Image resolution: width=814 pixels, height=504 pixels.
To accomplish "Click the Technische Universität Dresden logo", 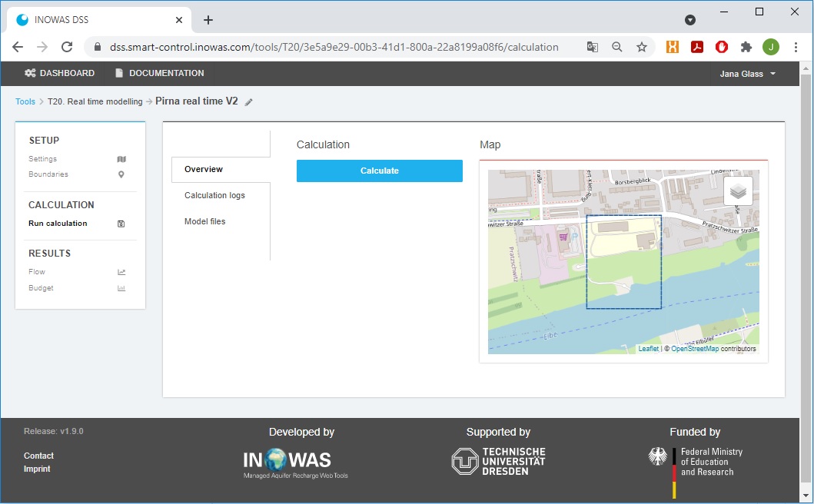I will [x=498, y=461].
